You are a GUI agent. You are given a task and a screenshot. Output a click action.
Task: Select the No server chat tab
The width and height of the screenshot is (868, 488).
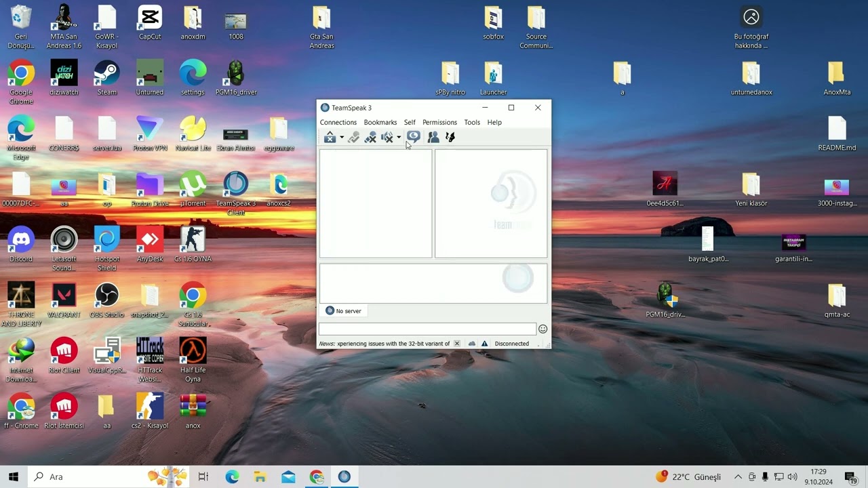click(x=343, y=311)
